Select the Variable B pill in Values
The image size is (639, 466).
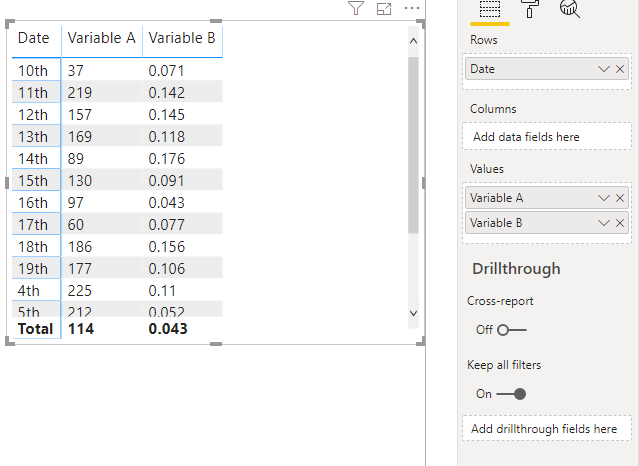[546, 223]
